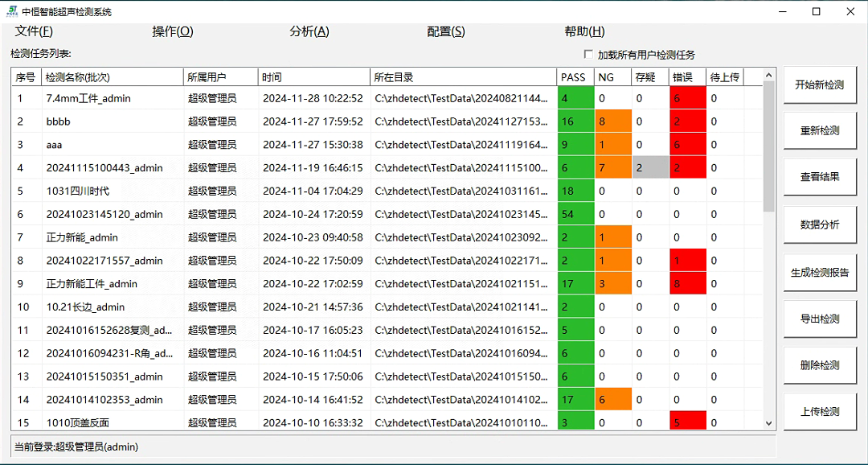The image size is (868, 465).
Task: Click 生成检测报告 button
Action: coord(820,272)
